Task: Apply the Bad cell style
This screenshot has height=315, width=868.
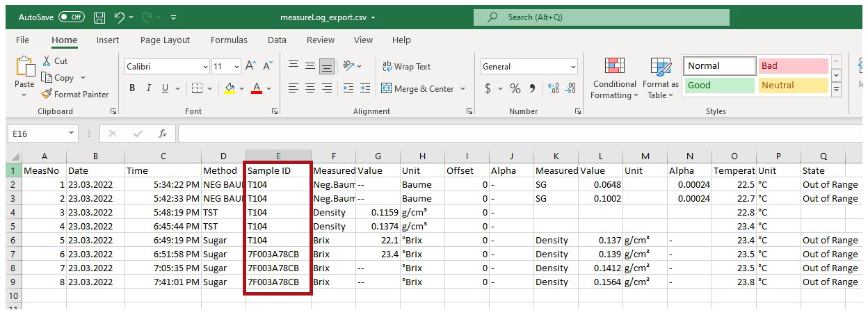Action: tap(793, 66)
